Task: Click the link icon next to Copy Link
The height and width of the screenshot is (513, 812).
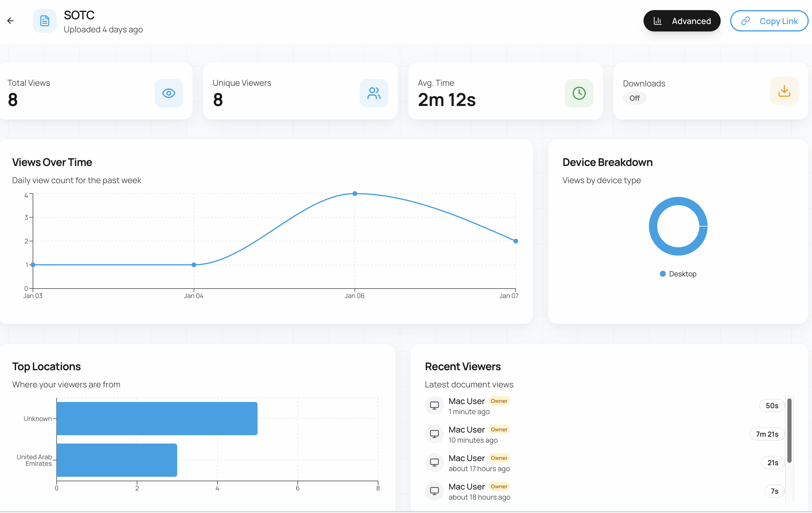Action: tap(746, 20)
